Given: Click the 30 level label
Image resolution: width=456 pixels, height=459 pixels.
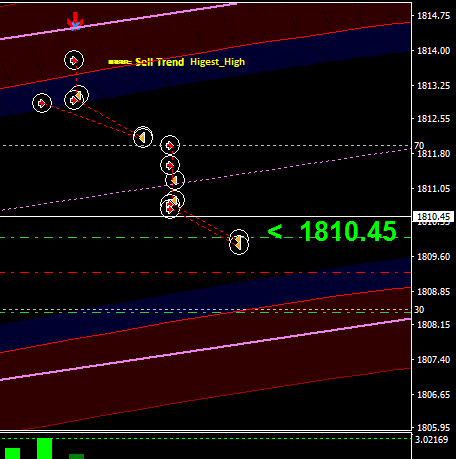Looking at the screenshot, I should 419,310.
